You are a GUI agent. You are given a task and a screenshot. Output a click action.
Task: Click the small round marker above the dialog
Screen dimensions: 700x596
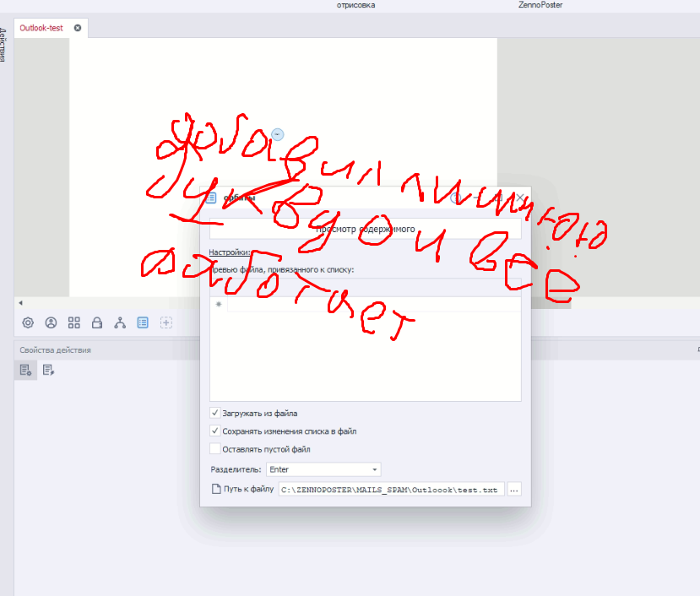coord(277,134)
